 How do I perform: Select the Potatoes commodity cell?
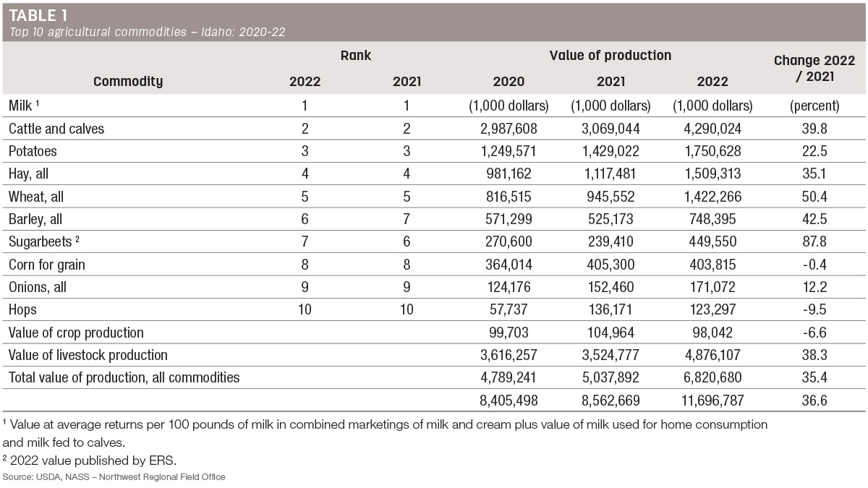pos(33,151)
